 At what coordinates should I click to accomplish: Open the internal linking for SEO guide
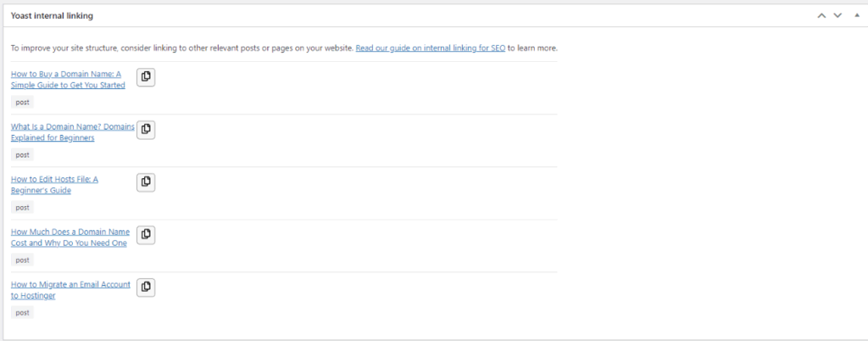pyautogui.click(x=431, y=48)
